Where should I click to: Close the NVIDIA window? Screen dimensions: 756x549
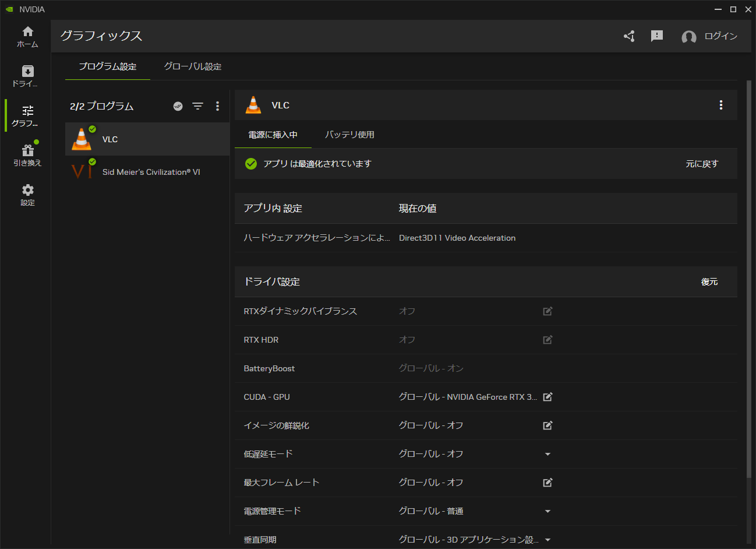click(x=748, y=9)
